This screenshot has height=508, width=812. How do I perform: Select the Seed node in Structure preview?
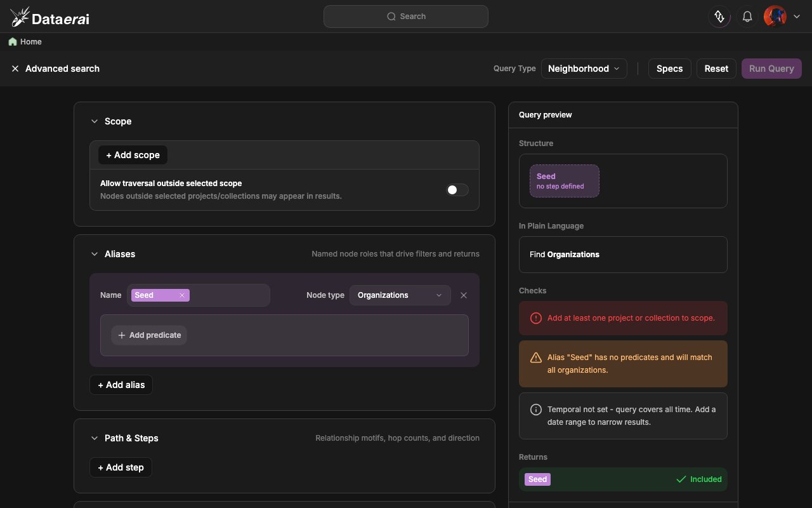(565, 181)
